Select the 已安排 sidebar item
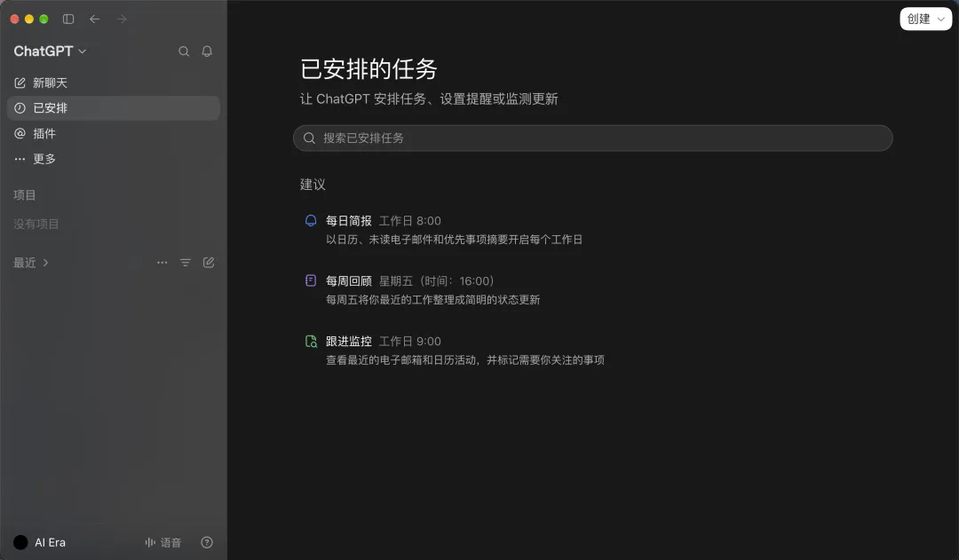Screen dimensions: 959x560 coord(113,108)
